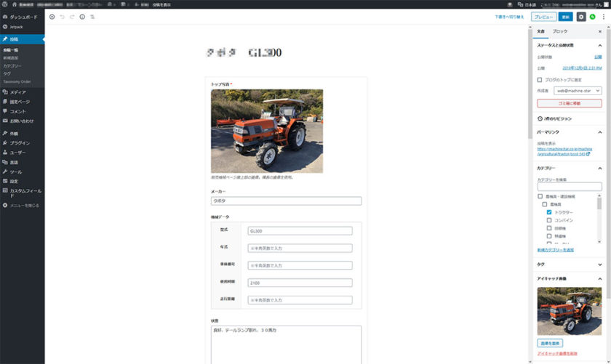The image size is (611, 364).
Task: Open Taxonomy Order submenu item
Action: point(17,82)
